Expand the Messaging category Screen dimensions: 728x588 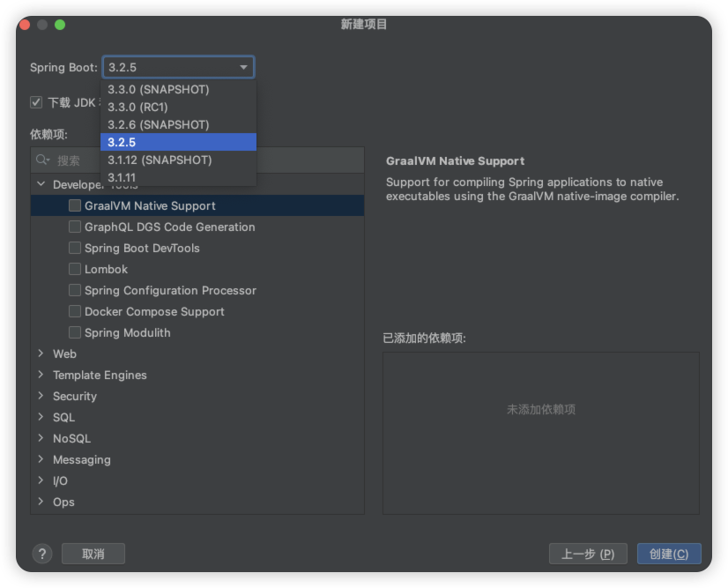[41, 459]
